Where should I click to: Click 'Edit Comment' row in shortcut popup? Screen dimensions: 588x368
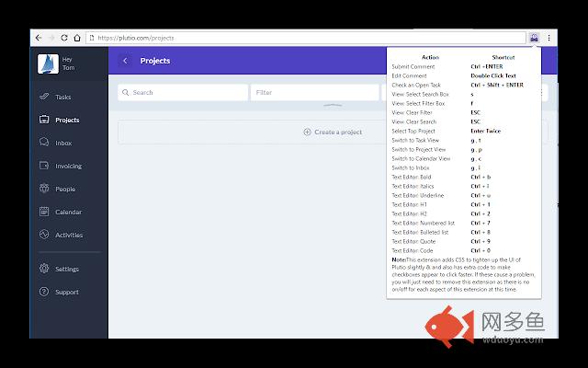[464, 75]
